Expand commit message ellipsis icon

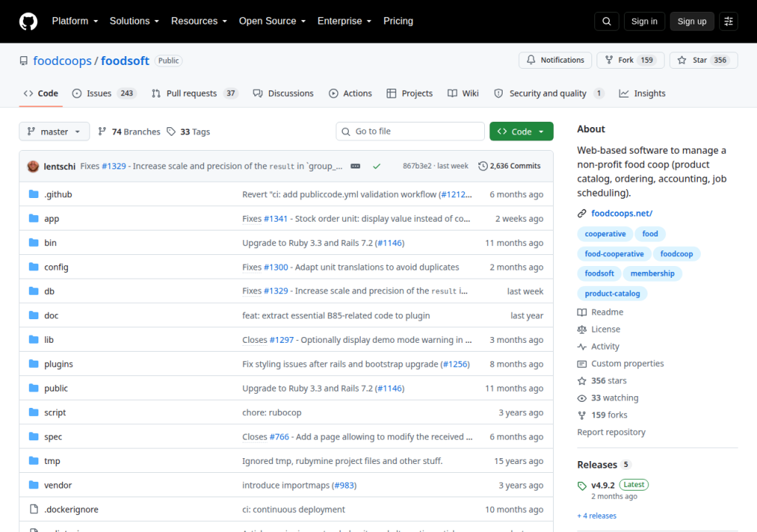click(356, 166)
